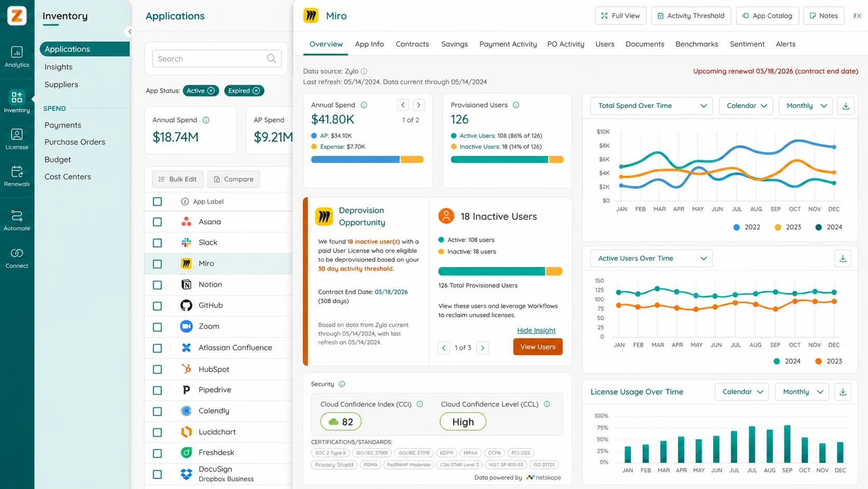Check the HubSpot row checkbox

coord(157,369)
